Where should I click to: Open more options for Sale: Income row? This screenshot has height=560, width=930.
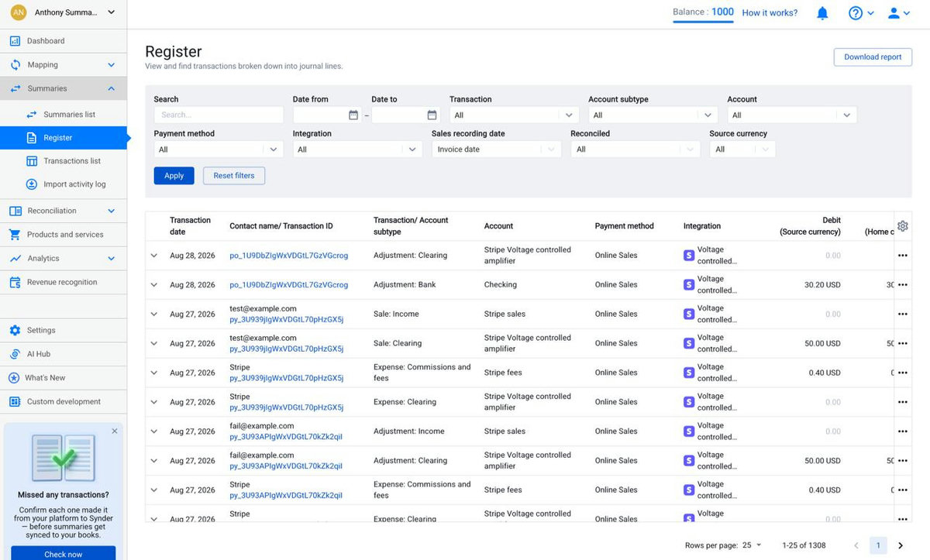click(902, 314)
